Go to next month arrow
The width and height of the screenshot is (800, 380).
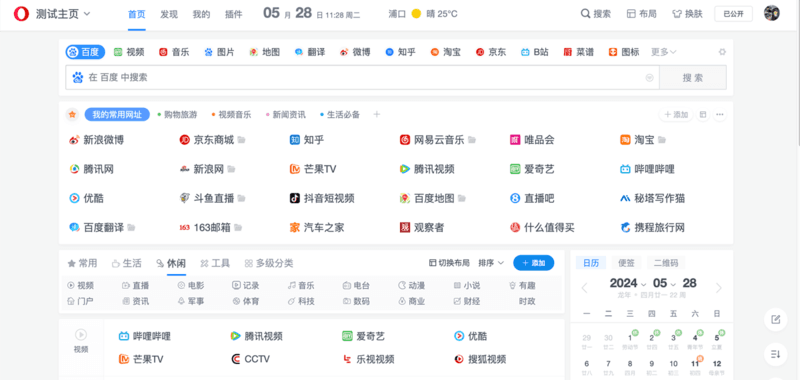pyautogui.click(x=719, y=288)
